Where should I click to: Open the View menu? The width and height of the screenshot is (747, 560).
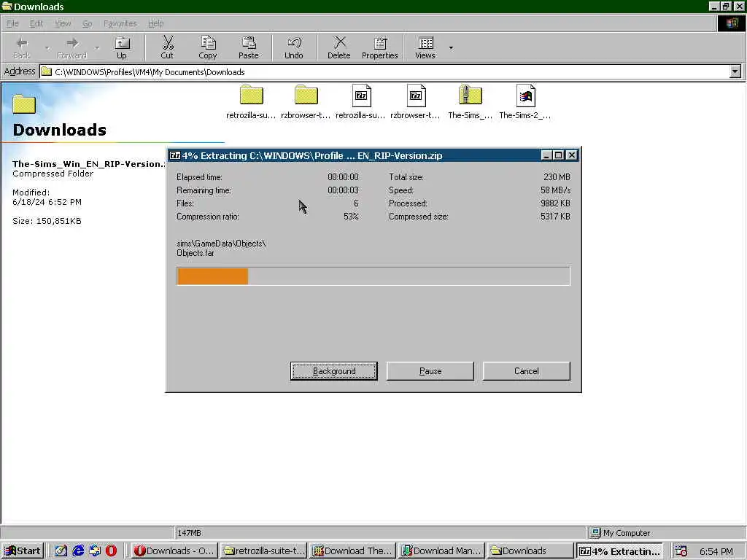(63, 23)
